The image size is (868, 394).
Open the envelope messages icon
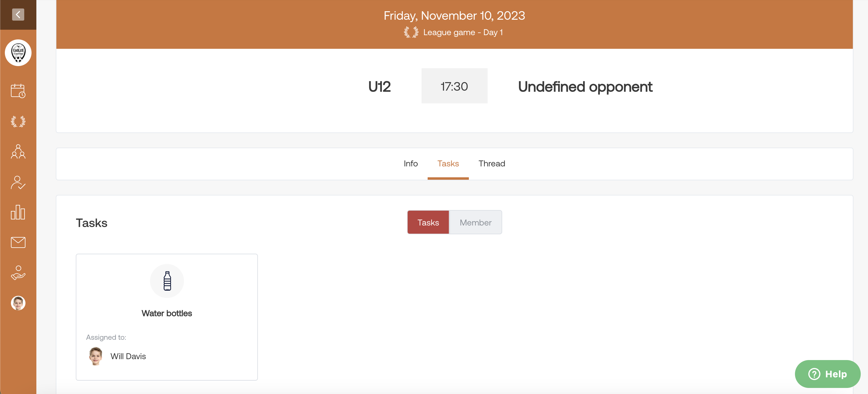click(x=18, y=242)
